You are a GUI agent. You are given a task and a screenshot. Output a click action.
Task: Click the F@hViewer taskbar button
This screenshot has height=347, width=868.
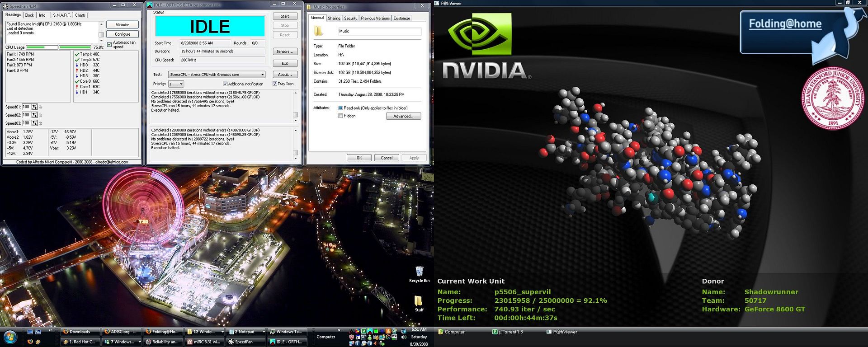tap(562, 332)
